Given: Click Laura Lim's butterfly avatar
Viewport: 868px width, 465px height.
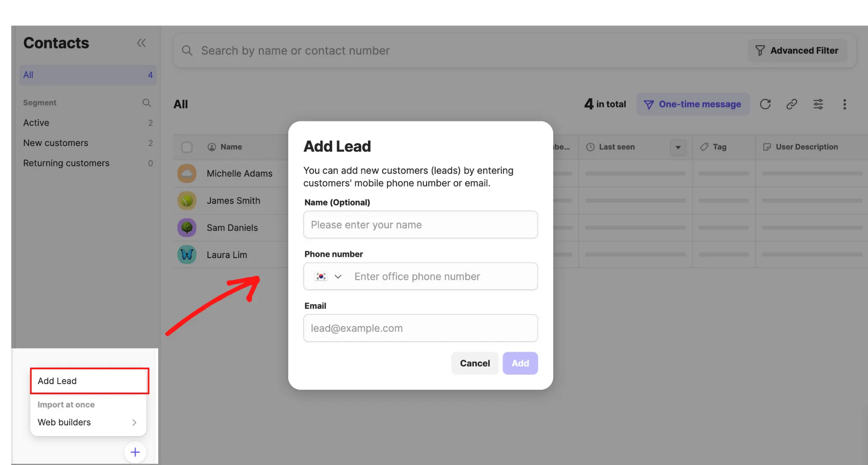Looking at the screenshot, I should [186, 255].
